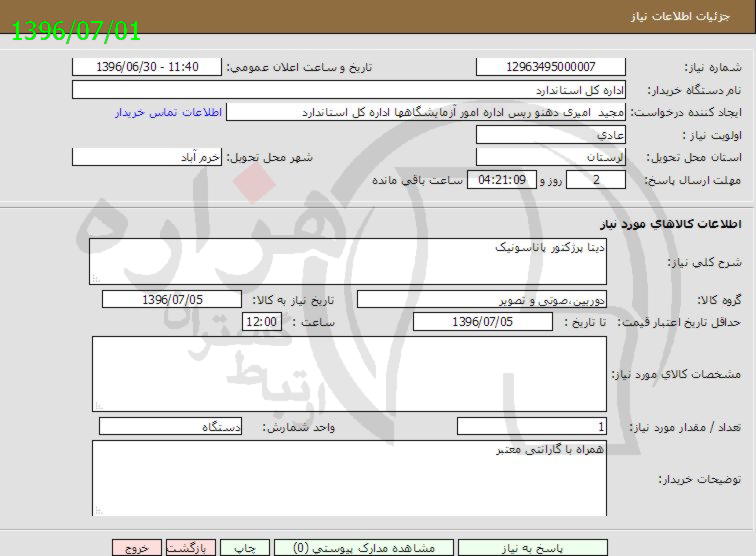Click the remaining days field showing 2
This screenshot has width=756, height=556.
pos(596,180)
